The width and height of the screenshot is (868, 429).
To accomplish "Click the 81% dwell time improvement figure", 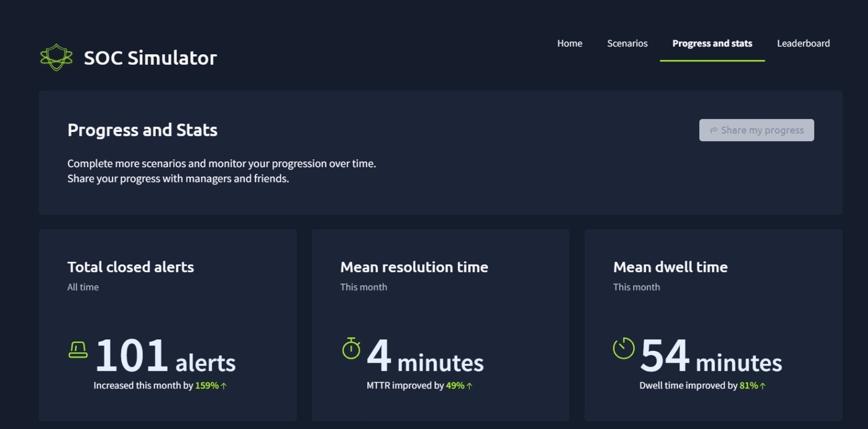I will coord(749,386).
